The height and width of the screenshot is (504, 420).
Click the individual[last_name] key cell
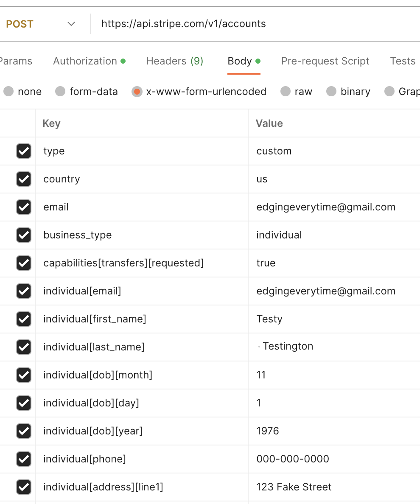(142, 347)
